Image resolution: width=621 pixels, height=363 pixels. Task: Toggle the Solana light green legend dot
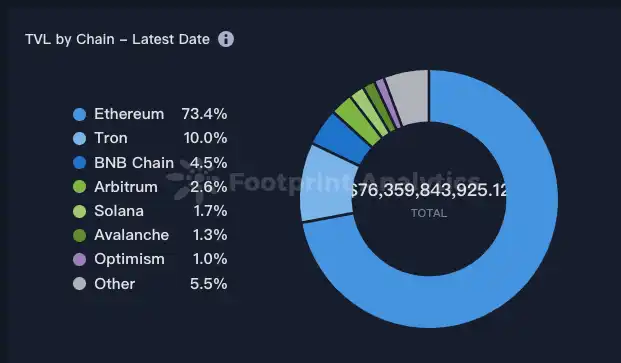(x=80, y=211)
